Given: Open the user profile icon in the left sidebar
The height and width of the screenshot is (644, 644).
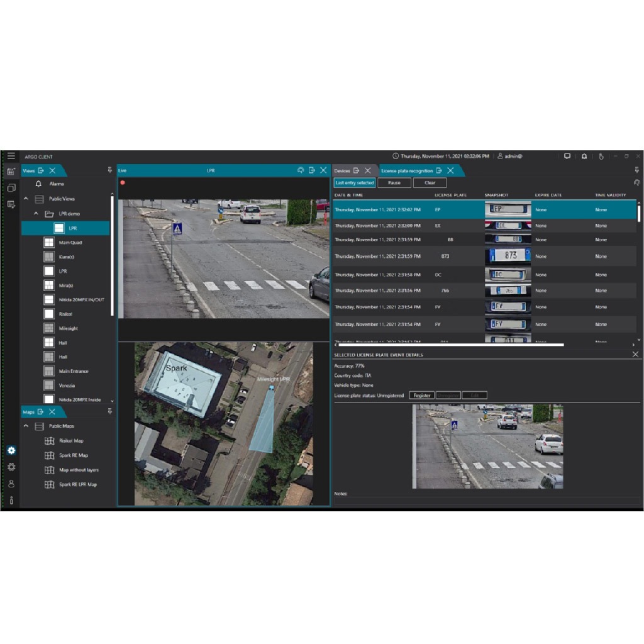Looking at the screenshot, I should pos(11,484).
